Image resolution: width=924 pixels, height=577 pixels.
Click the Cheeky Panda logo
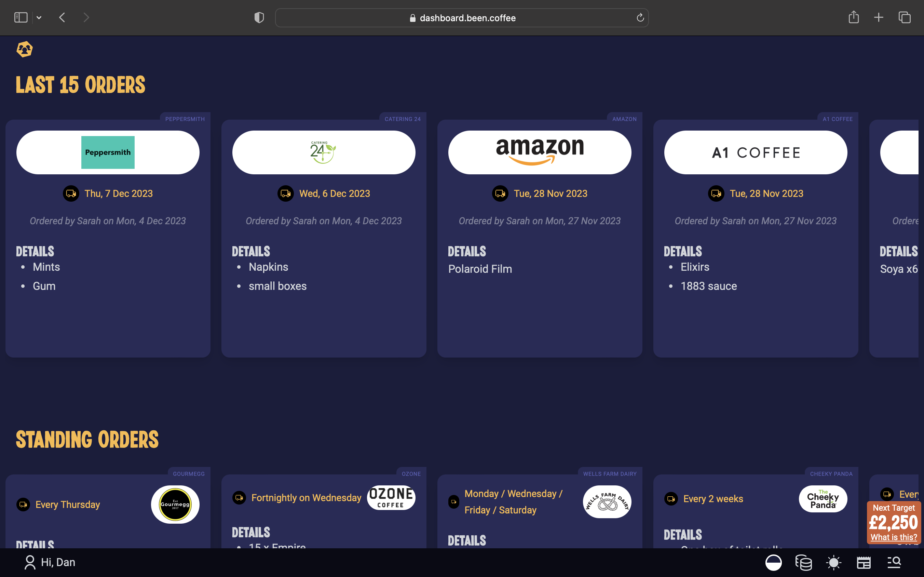point(823,499)
